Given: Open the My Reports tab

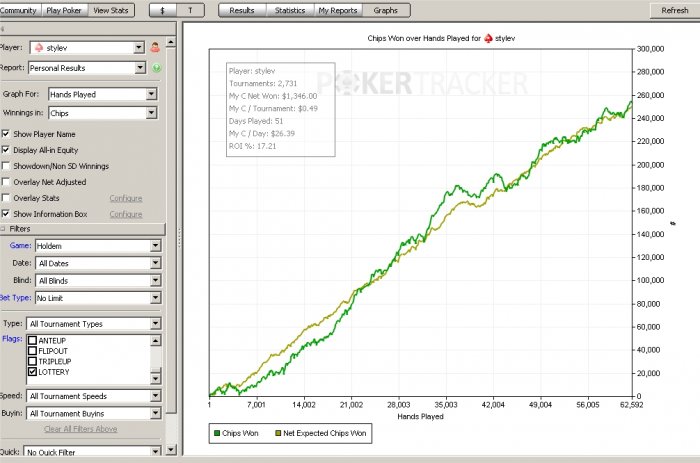Looking at the screenshot, I should pos(338,10).
